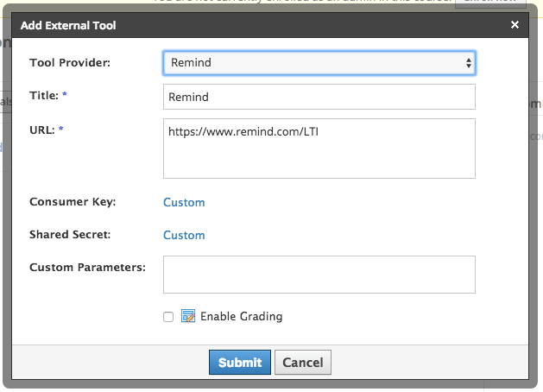
Task: Click into the Title input field
Action: pos(319,97)
